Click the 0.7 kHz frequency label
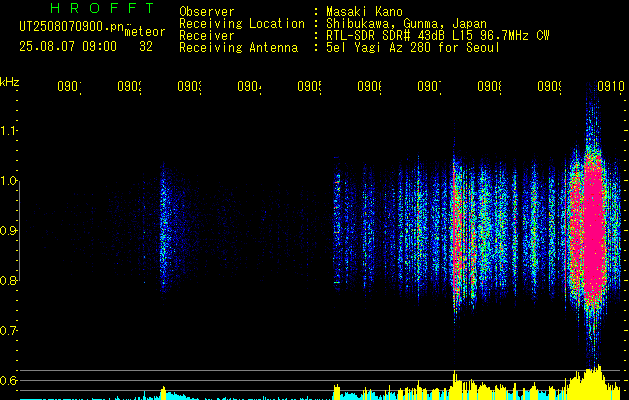629x400 pixels. (9, 330)
